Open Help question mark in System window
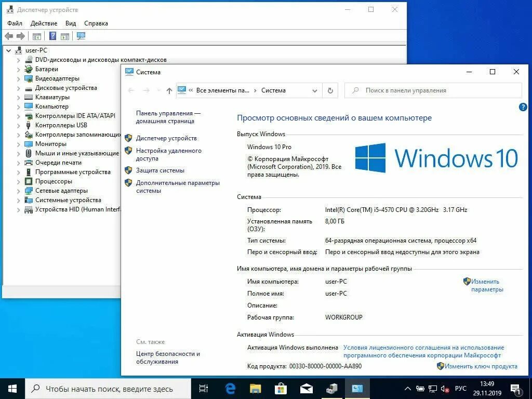Viewport: 532px width, 399px height. (x=523, y=107)
